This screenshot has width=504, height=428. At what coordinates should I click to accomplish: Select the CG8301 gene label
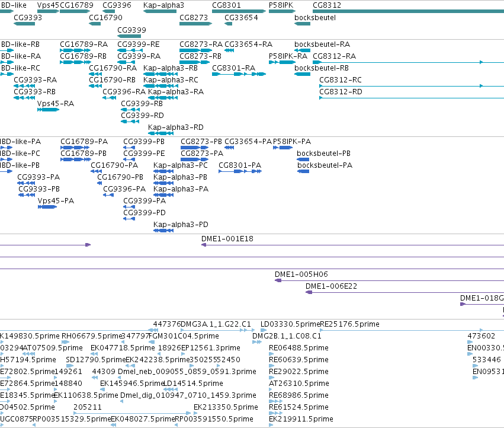(x=226, y=5)
